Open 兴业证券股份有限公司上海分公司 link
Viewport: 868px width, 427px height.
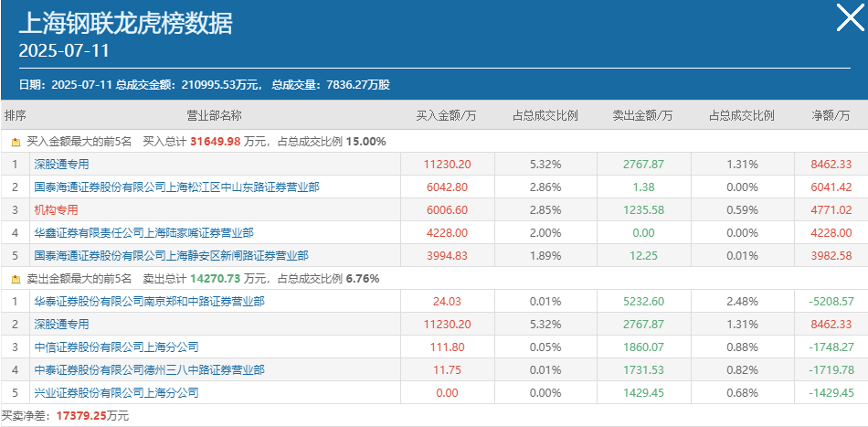[x=116, y=392]
